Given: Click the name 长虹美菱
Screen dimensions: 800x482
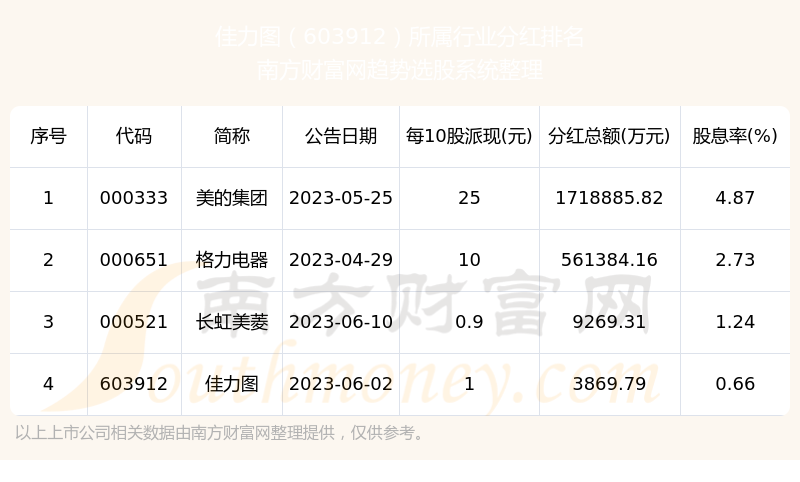Looking at the screenshot, I should coord(232,322).
